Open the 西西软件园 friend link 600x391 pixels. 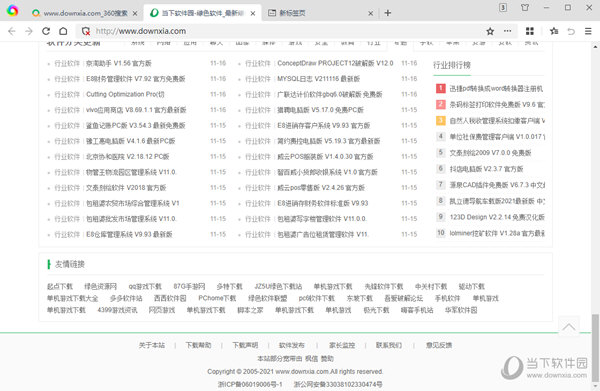(x=170, y=298)
